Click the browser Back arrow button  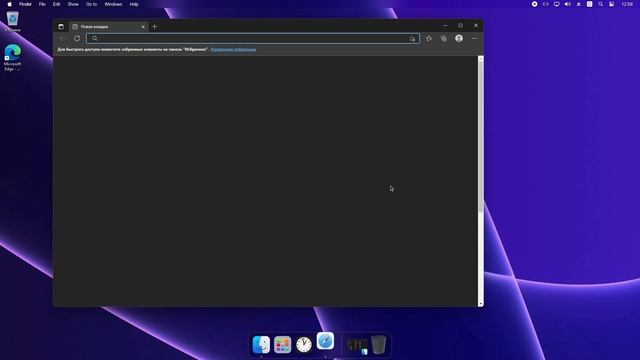coord(62,38)
